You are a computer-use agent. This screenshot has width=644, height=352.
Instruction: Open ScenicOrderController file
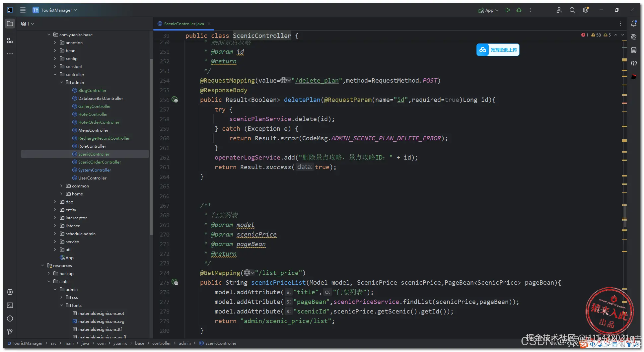pyautogui.click(x=100, y=162)
